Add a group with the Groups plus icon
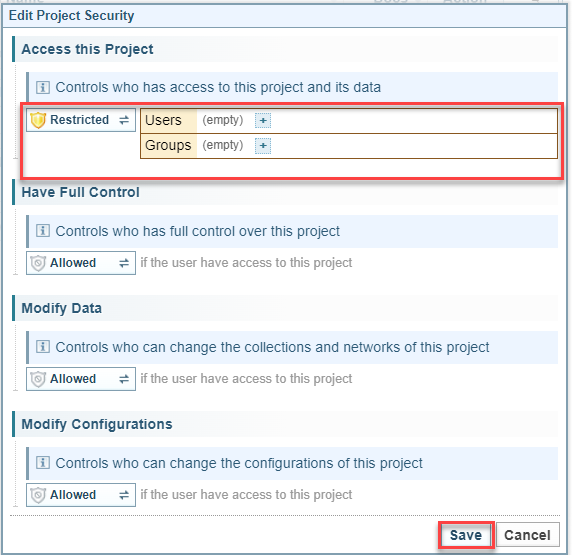Viewport: 572px width, 555px height. [263, 146]
